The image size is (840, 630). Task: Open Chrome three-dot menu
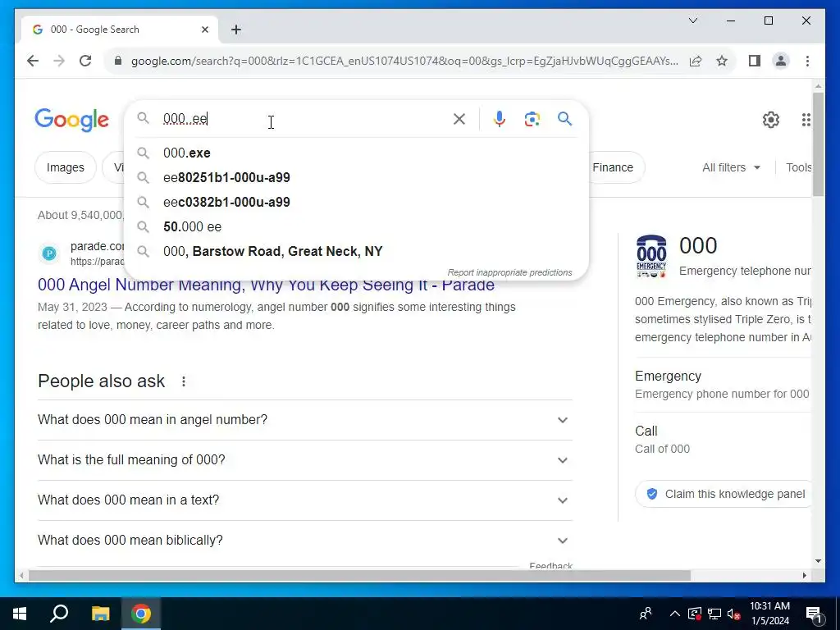coord(807,61)
